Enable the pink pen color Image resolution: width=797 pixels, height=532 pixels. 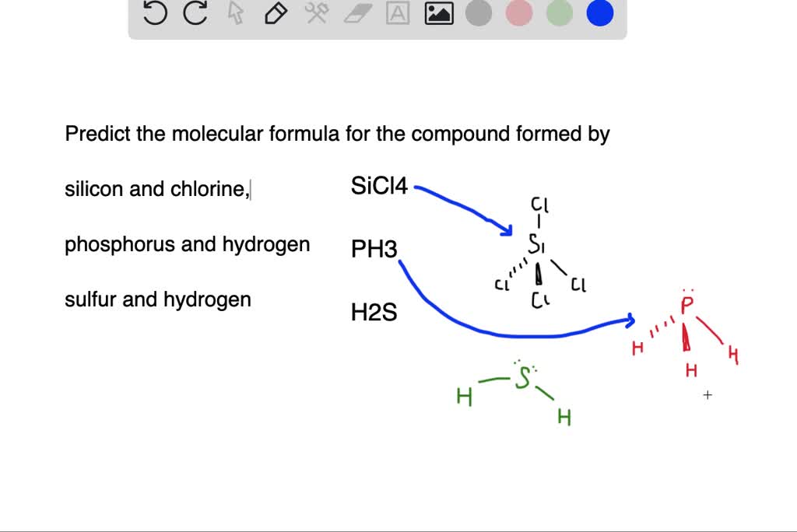[519, 12]
